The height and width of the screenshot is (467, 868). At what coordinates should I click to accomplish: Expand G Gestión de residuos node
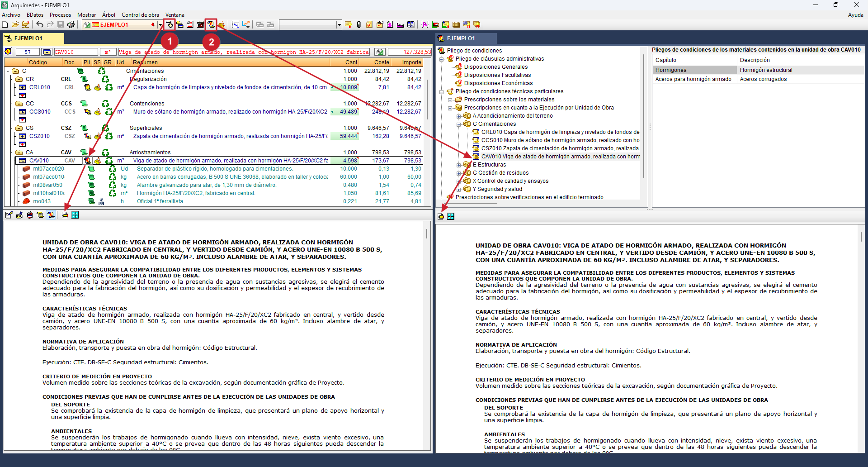tap(459, 173)
